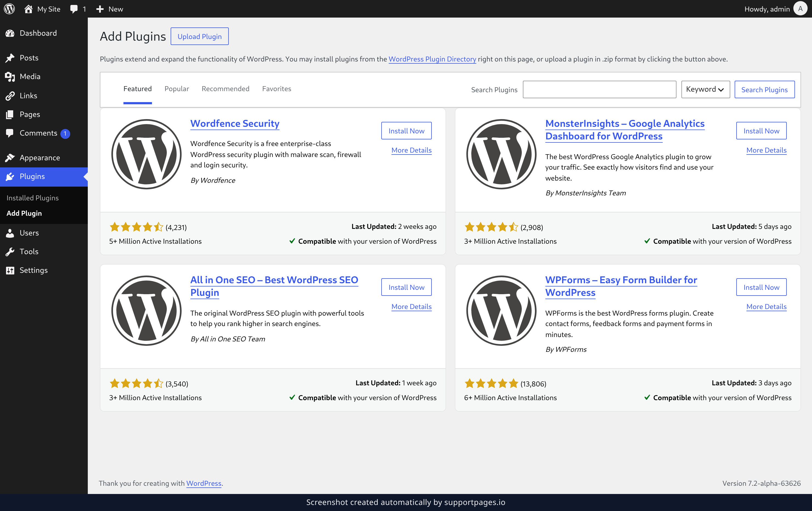Install the All in One SEO plugin
812x511 pixels.
pos(406,287)
